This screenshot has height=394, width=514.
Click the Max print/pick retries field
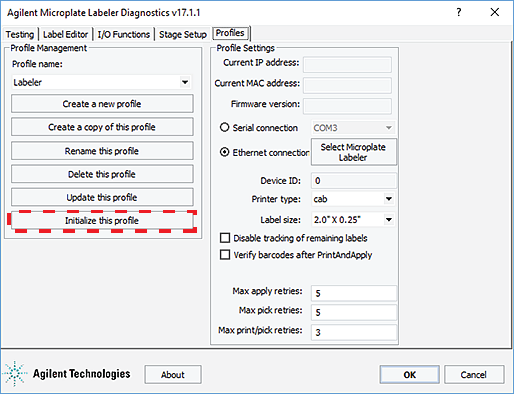point(354,332)
